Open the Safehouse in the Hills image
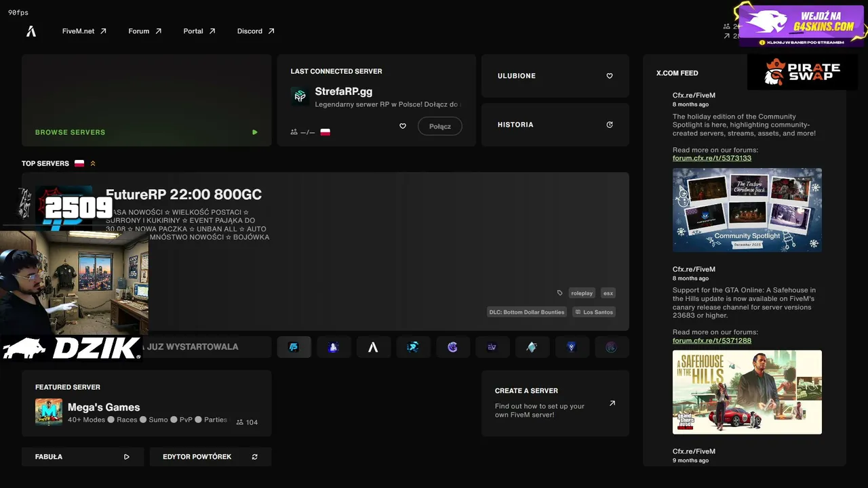 (x=747, y=392)
